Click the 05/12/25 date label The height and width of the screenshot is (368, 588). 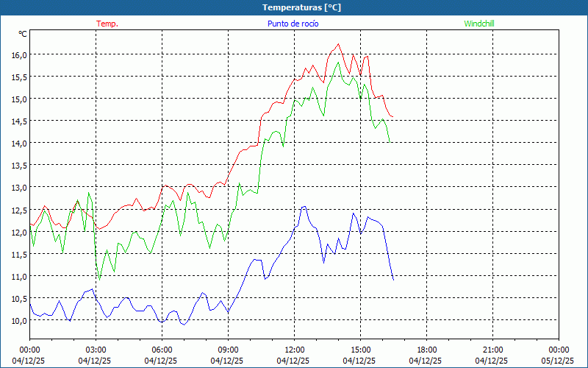[558, 361]
